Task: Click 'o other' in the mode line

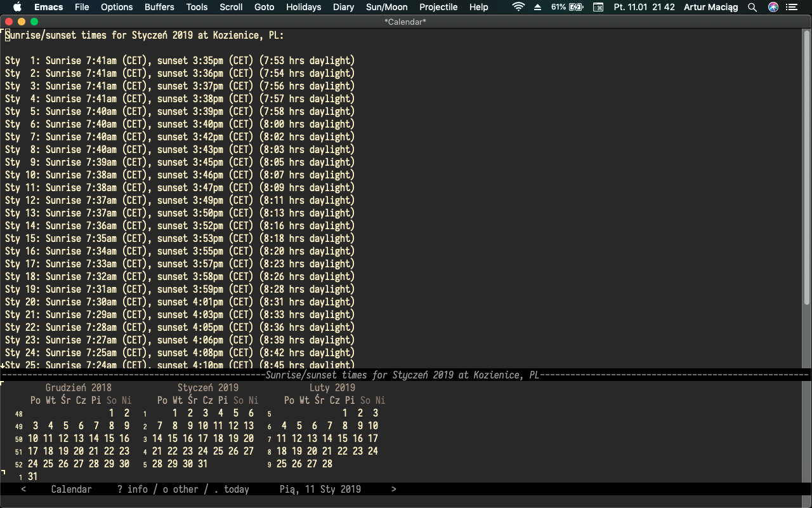Action: pyautogui.click(x=180, y=489)
